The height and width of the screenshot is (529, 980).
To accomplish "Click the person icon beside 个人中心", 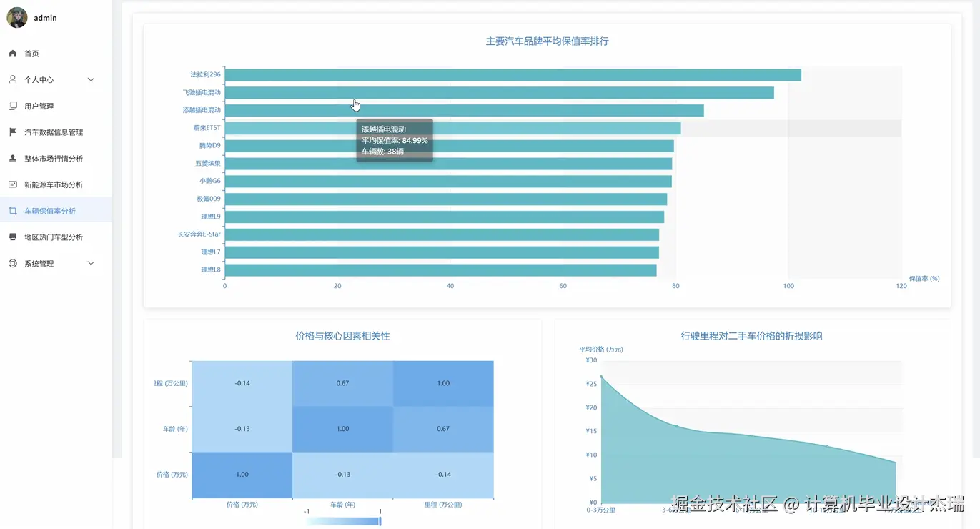I will tap(13, 79).
